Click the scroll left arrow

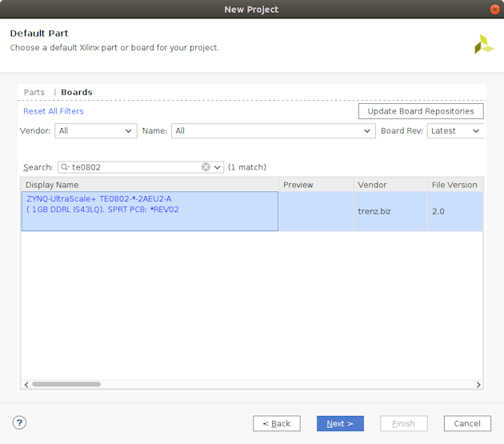coord(26,385)
